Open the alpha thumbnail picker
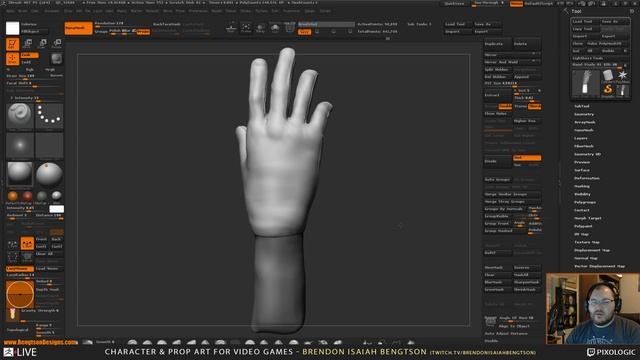640x360 pixels. tap(20, 146)
